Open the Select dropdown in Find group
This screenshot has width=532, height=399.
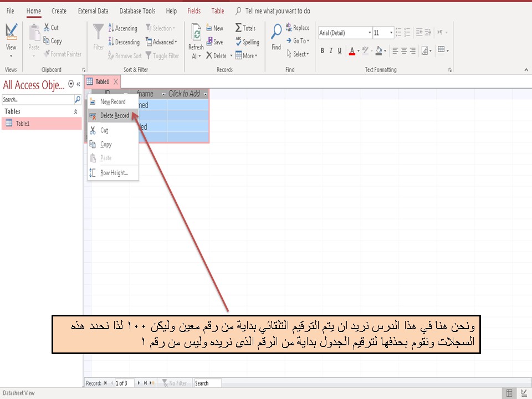(298, 54)
